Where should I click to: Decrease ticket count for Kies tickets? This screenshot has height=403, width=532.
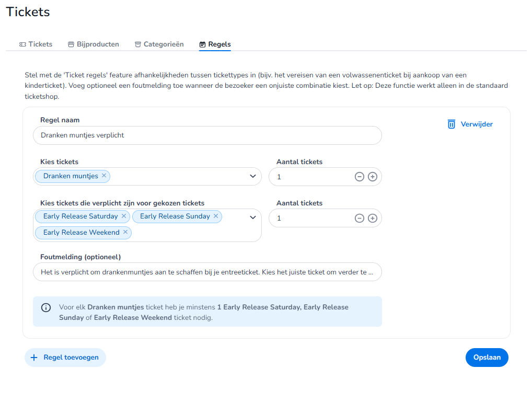point(359,177)
